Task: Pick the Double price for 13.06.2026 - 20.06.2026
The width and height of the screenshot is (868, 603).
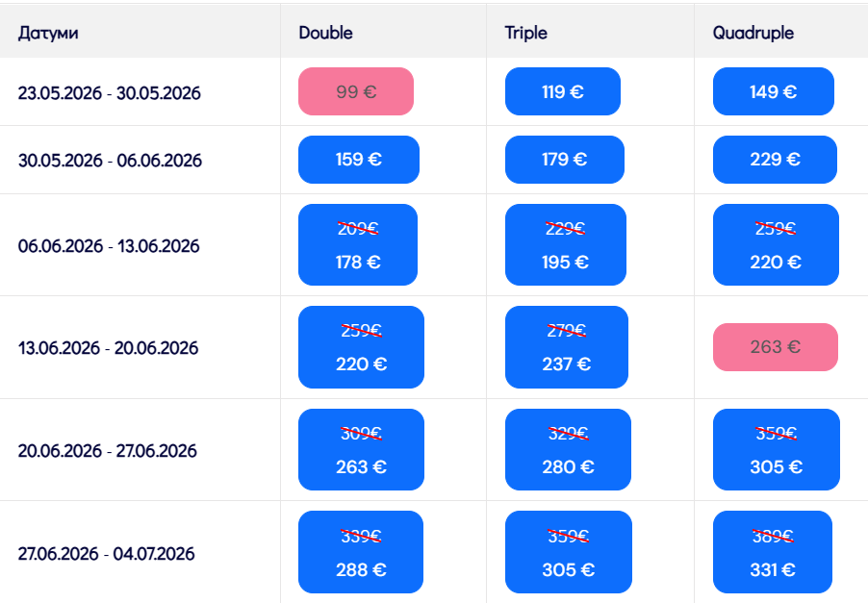Action: 361,347
